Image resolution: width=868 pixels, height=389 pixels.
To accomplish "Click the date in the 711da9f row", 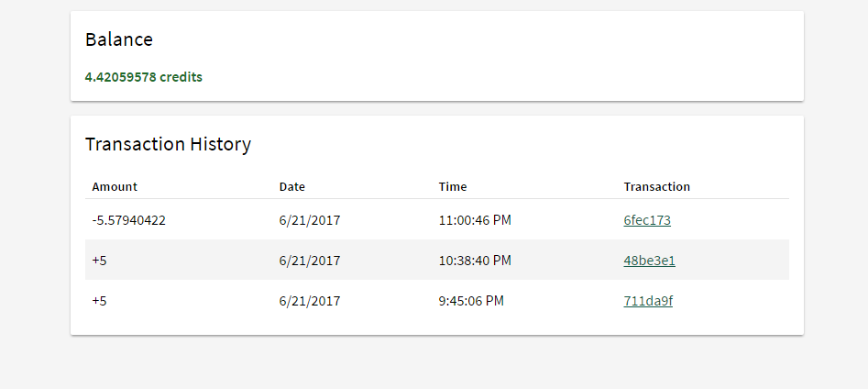I will point(310,301).
